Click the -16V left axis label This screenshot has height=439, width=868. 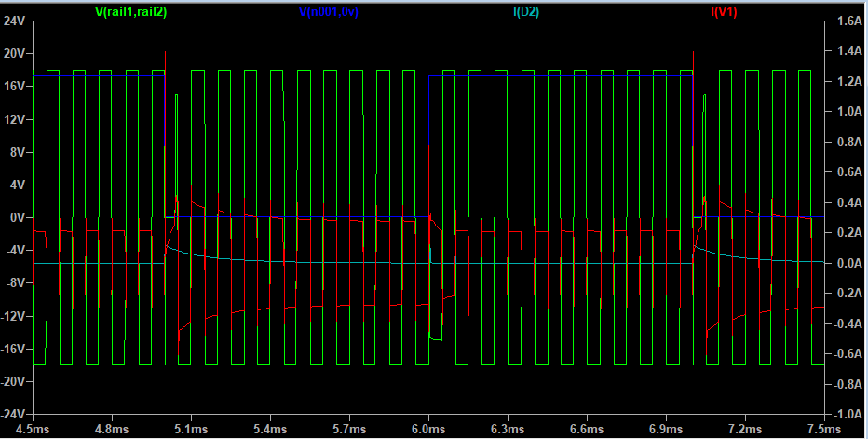13,349
